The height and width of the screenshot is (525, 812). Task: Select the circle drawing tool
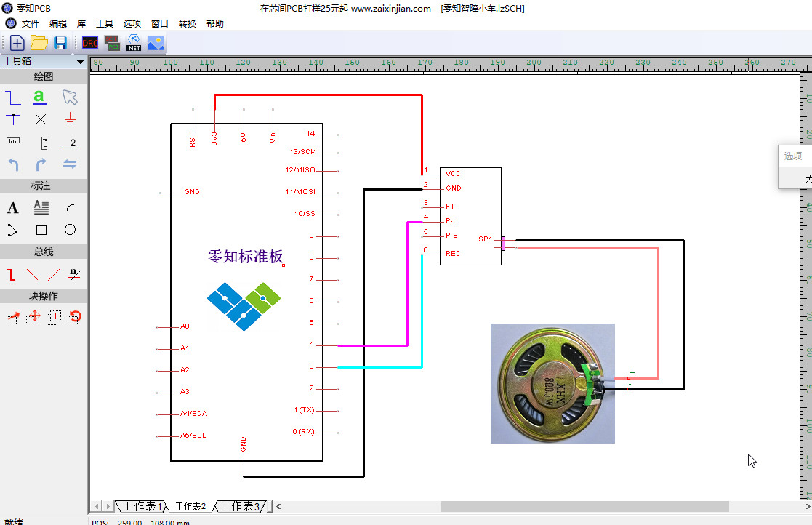point(70,229)
